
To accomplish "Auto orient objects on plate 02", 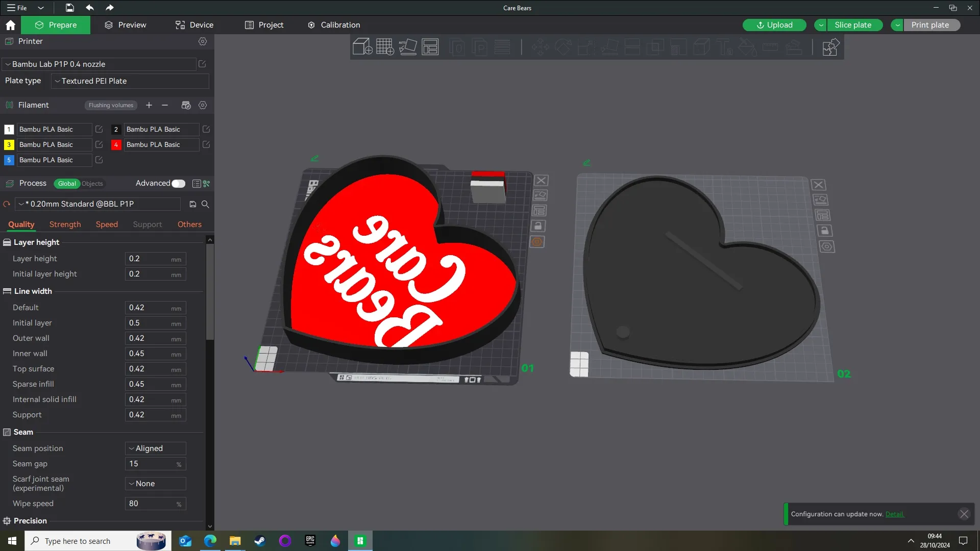I will [820, 200].
